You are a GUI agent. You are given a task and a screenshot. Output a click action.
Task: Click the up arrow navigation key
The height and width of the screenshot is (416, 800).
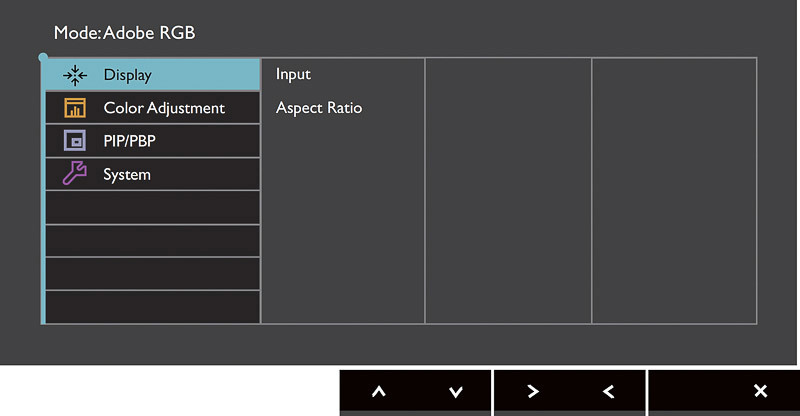coord(379,391)
